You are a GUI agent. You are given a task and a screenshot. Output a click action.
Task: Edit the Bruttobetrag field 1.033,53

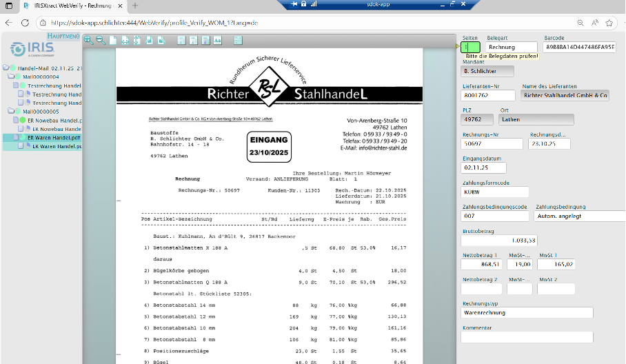(499, 241)
